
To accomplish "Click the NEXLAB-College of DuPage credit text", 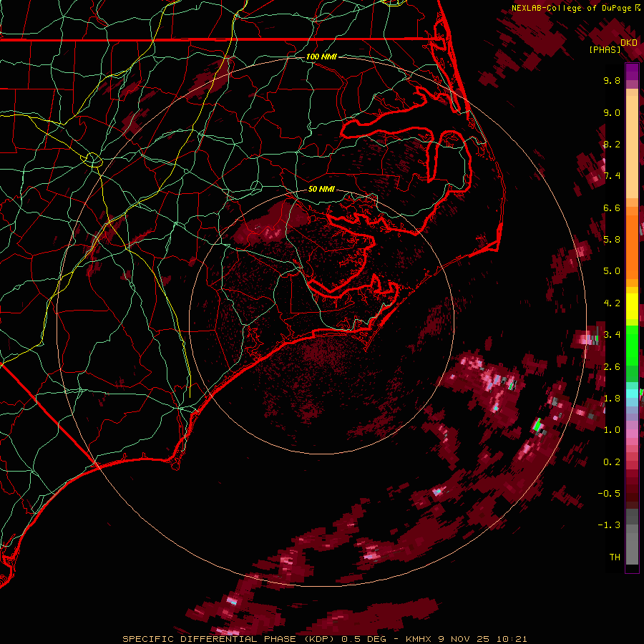I will [x=571, y=8].
